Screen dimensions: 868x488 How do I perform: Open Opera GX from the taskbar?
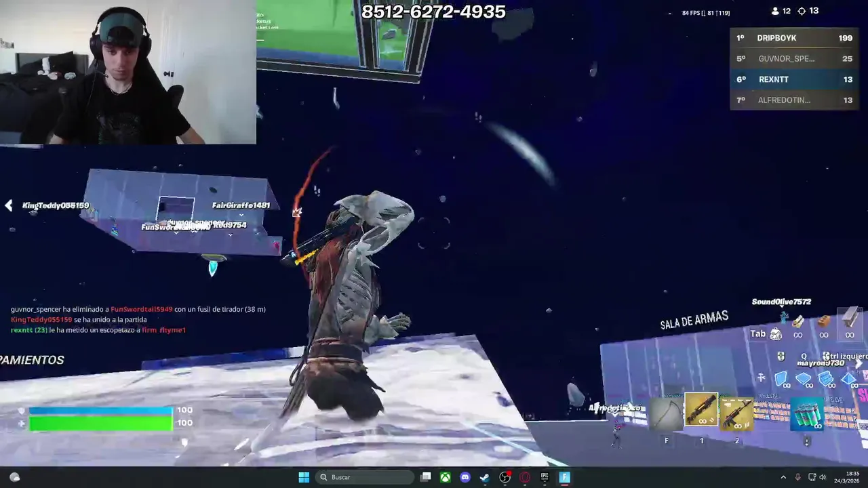(x=524, y=477)
